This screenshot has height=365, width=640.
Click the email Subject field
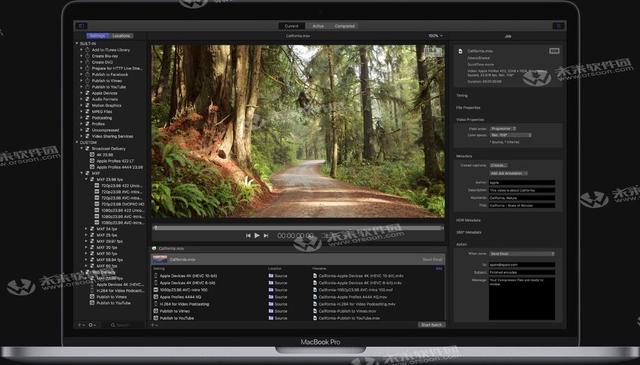tap(522, 272)
